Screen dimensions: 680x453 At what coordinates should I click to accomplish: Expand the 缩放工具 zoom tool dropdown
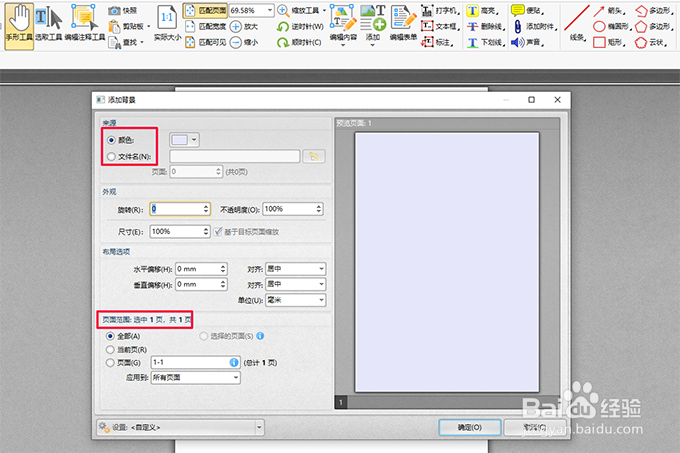click(324, 10)
